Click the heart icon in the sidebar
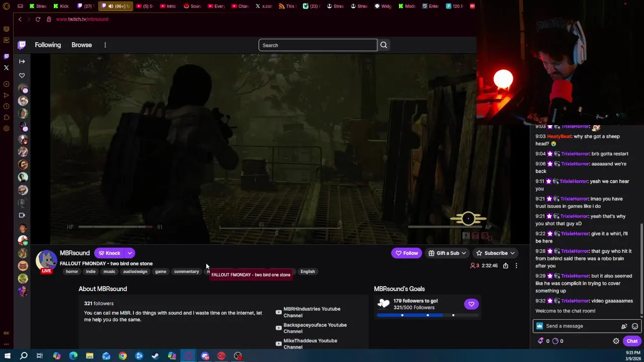The width and height of the screenshot is (644, 362). pos(22,75)
